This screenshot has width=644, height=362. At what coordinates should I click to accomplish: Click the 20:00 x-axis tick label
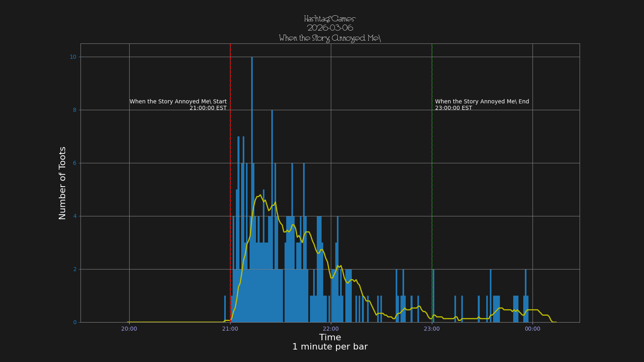129,329
